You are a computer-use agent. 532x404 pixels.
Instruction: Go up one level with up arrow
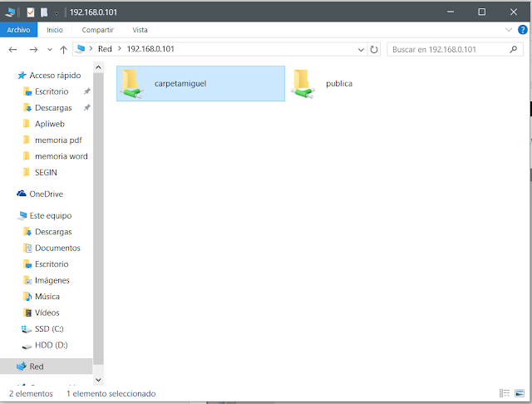point(63,50)
